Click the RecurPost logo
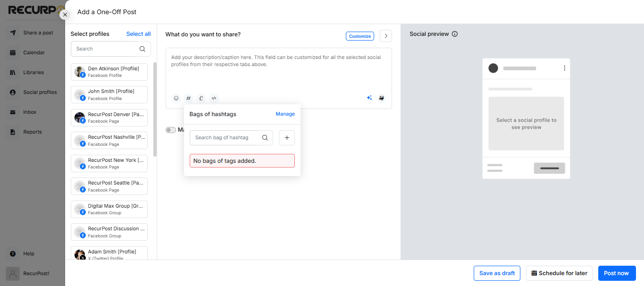This screenshot has height=286, width=644. click(x=36, y=10)
